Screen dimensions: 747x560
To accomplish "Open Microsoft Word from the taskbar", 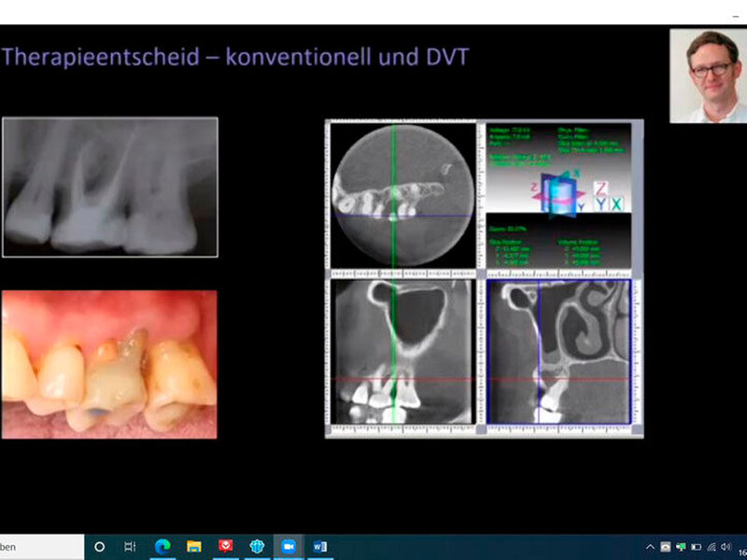I will [319, 546].
